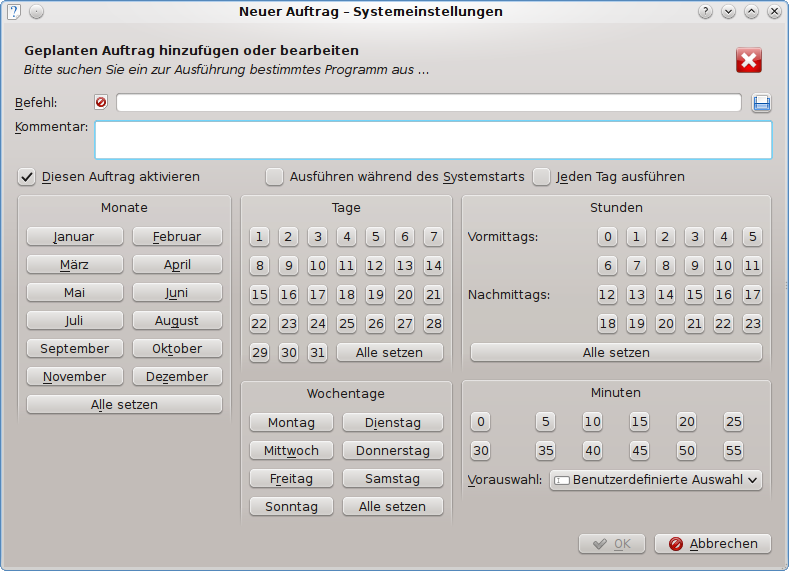Select the August month button
Image resolution: width=789 pixels, height=571 pixels.
click(177, 320)
